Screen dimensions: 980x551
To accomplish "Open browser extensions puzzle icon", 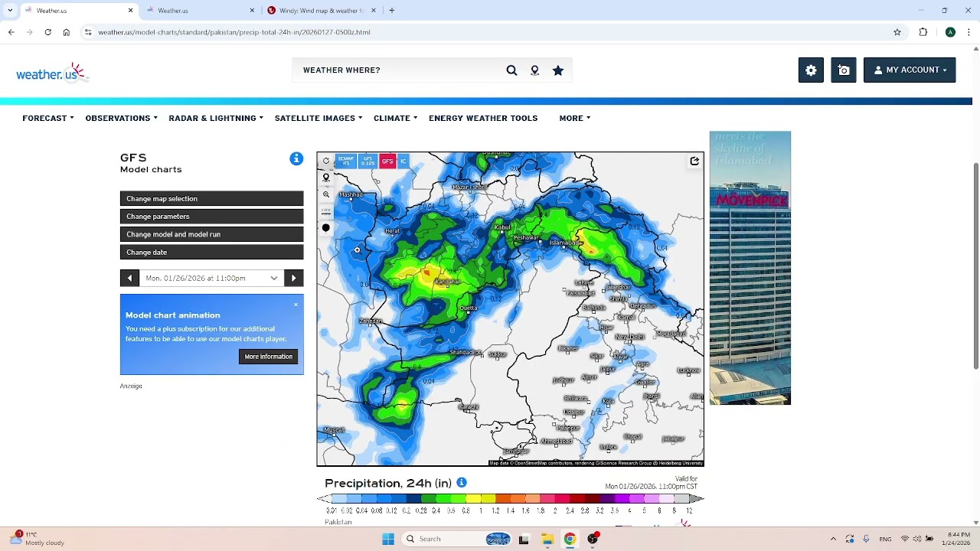I will pos(923,32).
